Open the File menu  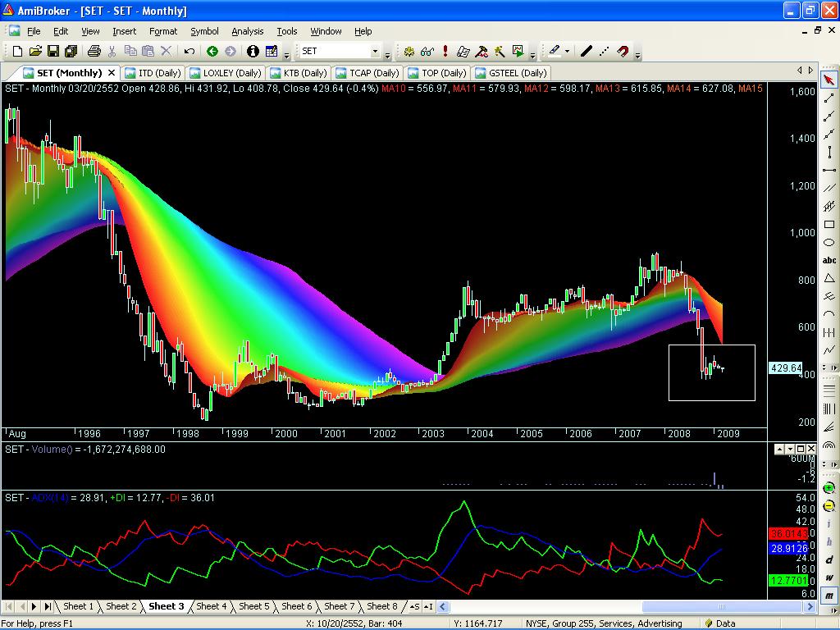coord(34,31)
